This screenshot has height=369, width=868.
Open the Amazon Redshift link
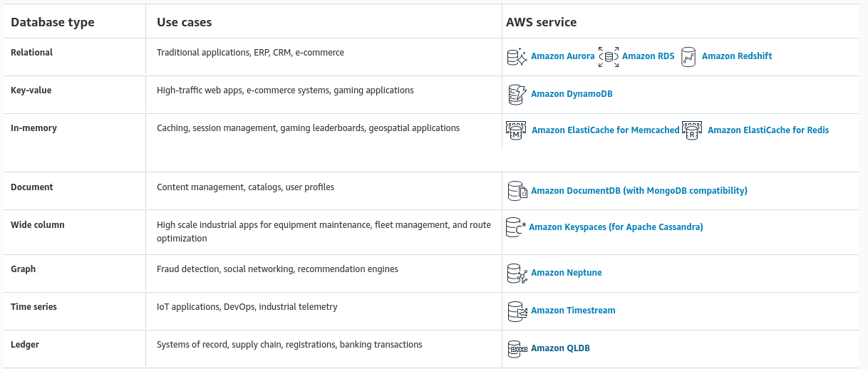(x=737, y=56)
